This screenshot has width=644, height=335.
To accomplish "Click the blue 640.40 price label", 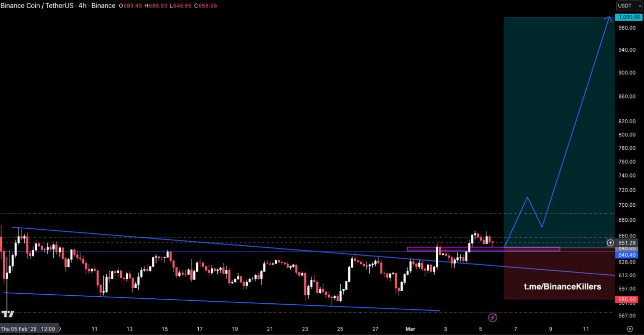I will coord(627,255).
